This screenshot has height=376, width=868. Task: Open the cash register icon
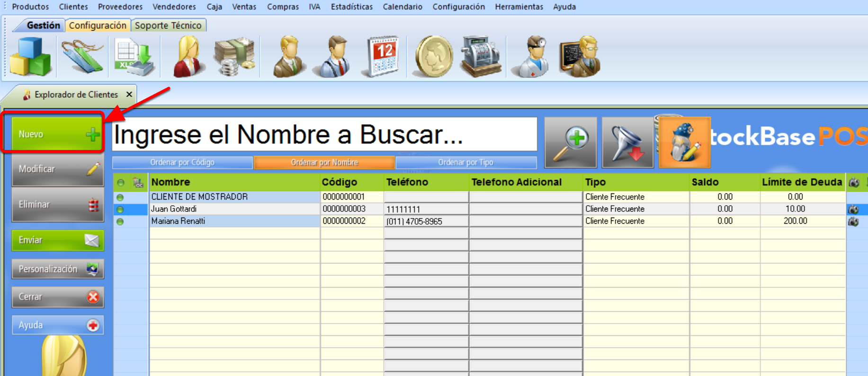pos(480,56)
